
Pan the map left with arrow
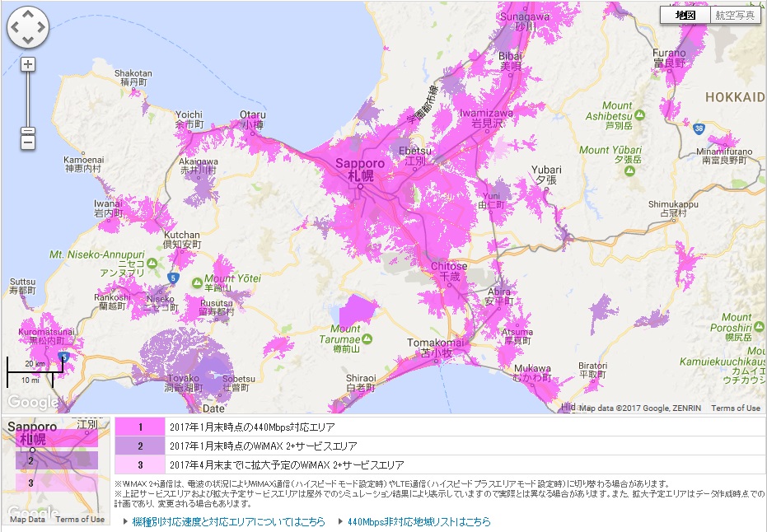click(x=16, y=28)
